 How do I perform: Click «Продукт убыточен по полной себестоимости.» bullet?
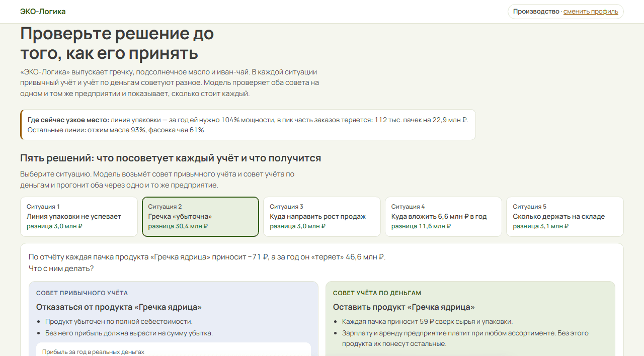pos(119,322)
